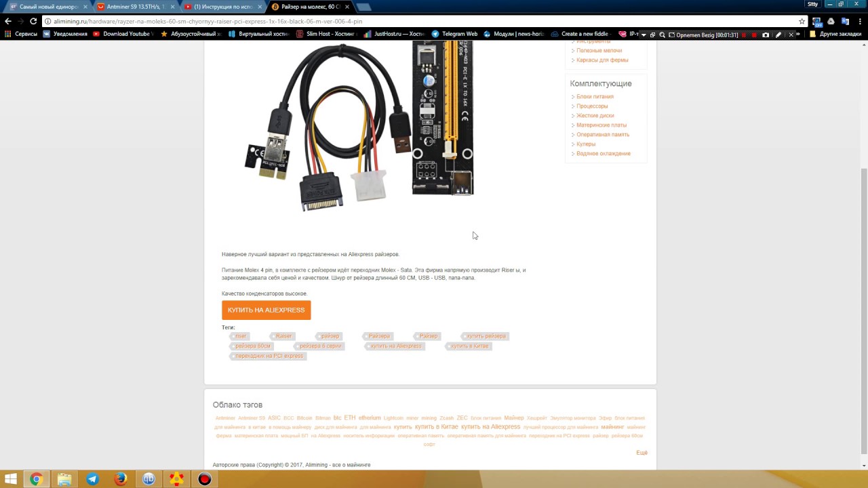The width and height of the screenshot is (868, 488).
Task: Click the recorder magnifier zoom icon
Action: (x=662, y=35)
